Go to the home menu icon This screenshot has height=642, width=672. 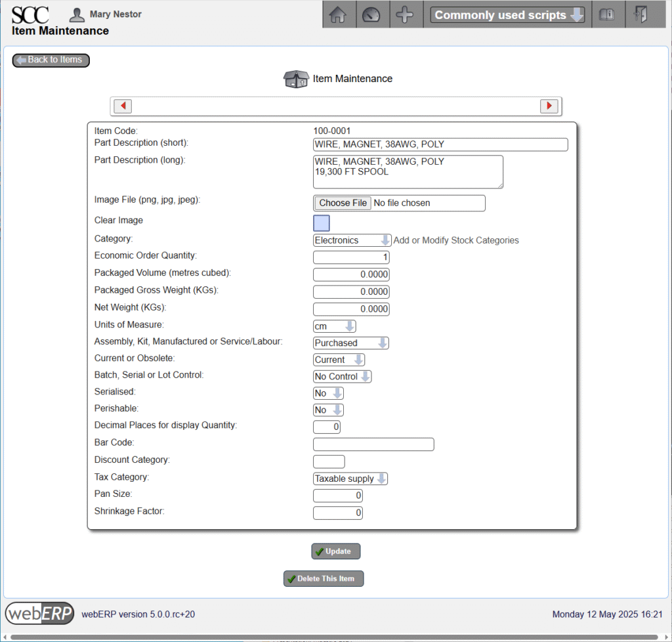coord(338,15)
